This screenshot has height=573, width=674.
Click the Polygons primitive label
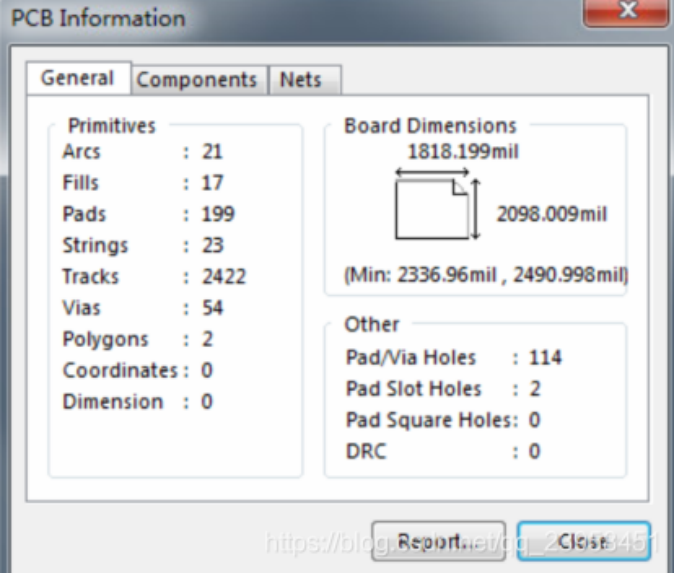coord(105,339)
